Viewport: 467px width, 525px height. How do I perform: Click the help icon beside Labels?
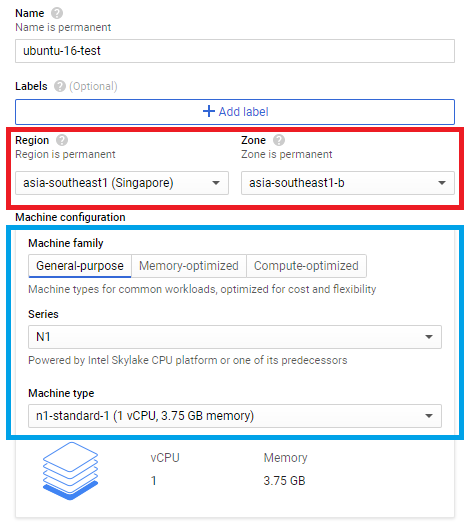click(x=60, y=86)
